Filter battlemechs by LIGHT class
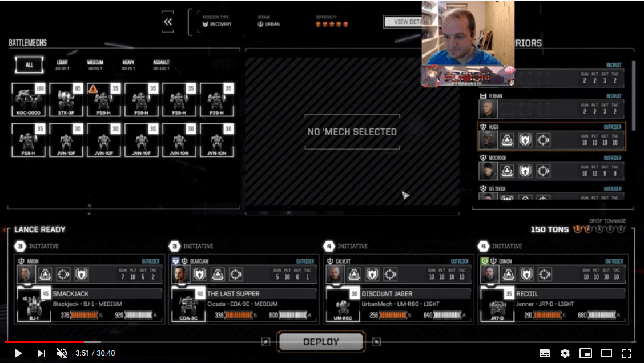Viewport: 644px width, 363px height. coord(62,65)
